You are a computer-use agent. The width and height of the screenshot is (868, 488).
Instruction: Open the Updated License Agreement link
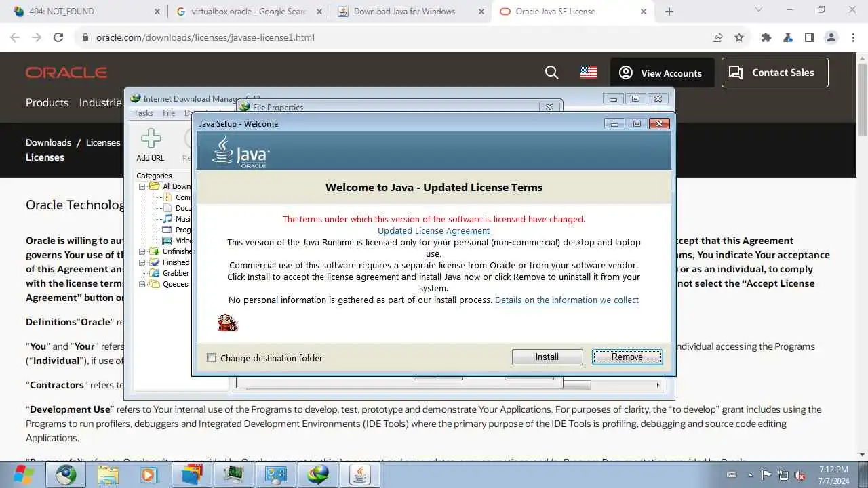[x=433, y=230]
